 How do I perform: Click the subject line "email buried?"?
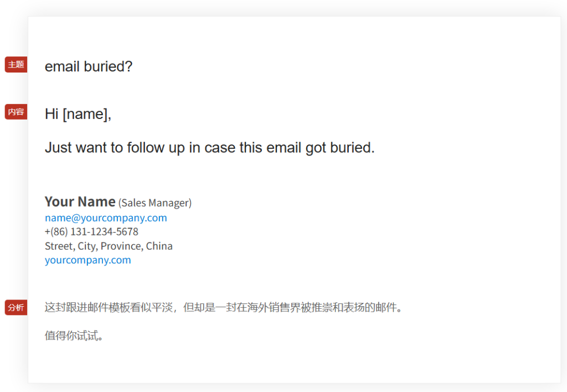point(89,66)
